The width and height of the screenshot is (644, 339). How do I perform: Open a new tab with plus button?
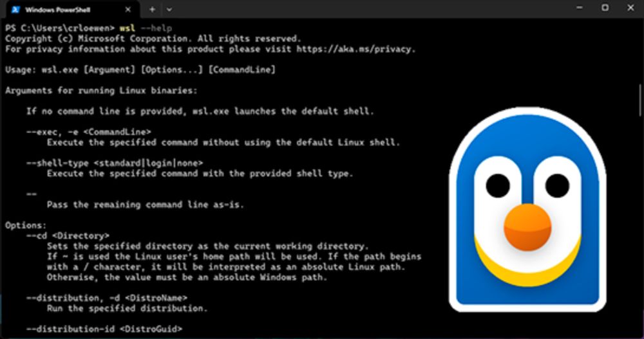(x=152, y=10)
